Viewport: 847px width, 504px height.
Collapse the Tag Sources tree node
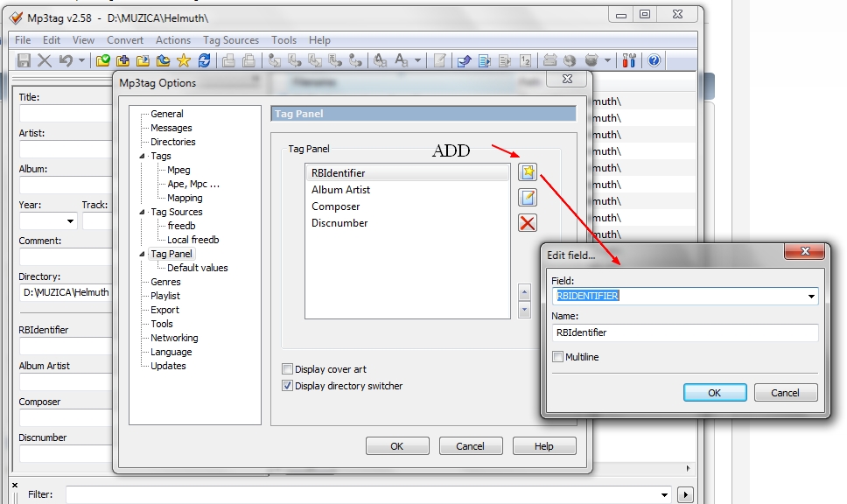[x=142, y=213]
